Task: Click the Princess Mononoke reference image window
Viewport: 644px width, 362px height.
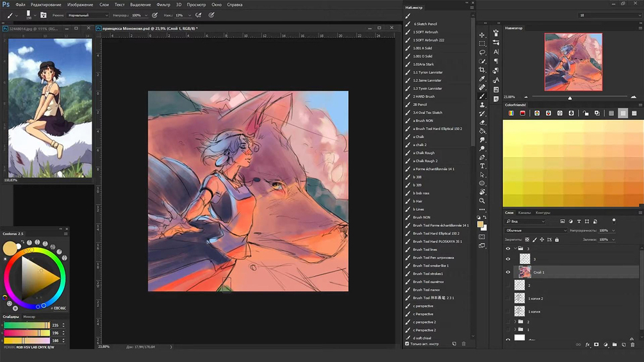Action: [50, 108]
